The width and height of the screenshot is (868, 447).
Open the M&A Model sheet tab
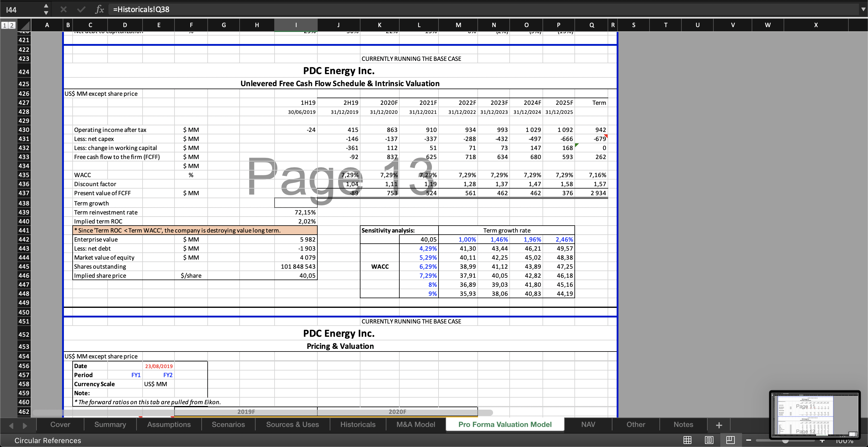click(416, 424)
